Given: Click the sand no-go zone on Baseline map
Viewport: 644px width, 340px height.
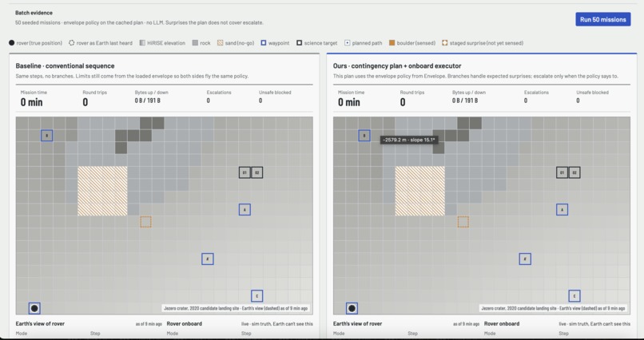Looking at the screenshot, I should tap(102, 191).
